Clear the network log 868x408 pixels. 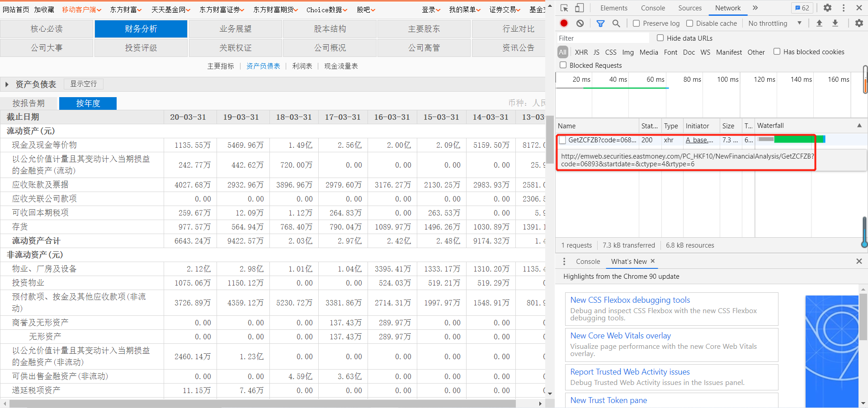tap(580, 23)
